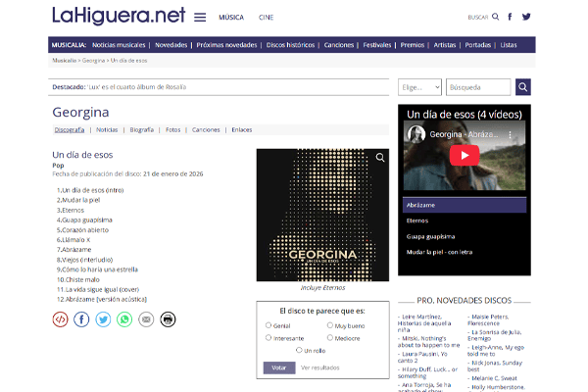Screen dimensions: 588x392
Task: Click into the 'Búsqueda' search field
Action: (x=477, y=87)
